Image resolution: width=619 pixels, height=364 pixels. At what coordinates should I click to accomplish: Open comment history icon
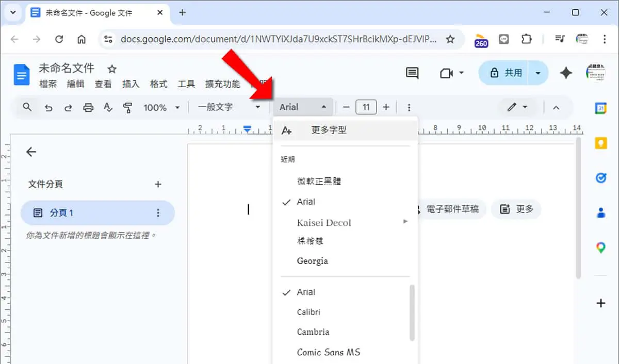(412, 73)
